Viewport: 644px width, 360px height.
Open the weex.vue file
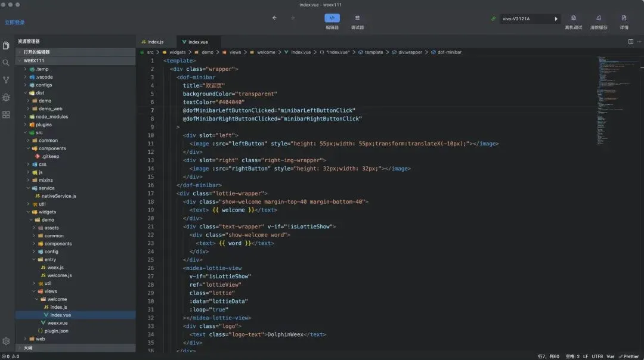click(x=76, y=323)
